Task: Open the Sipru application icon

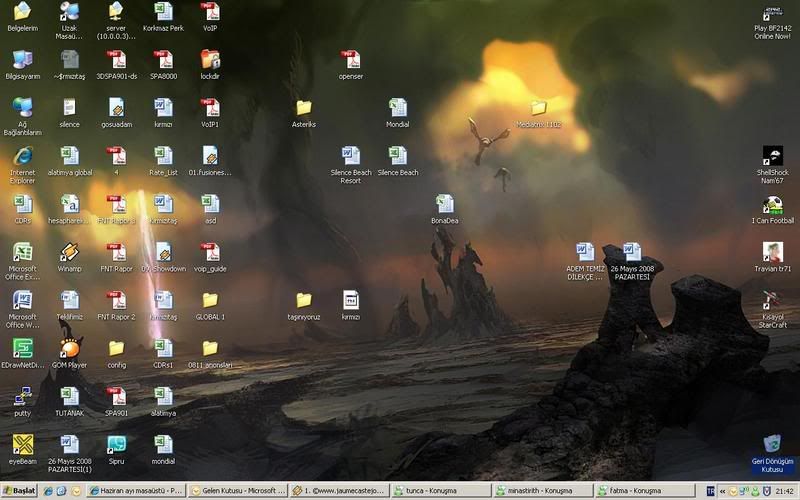Action: (x=116, y=444)
